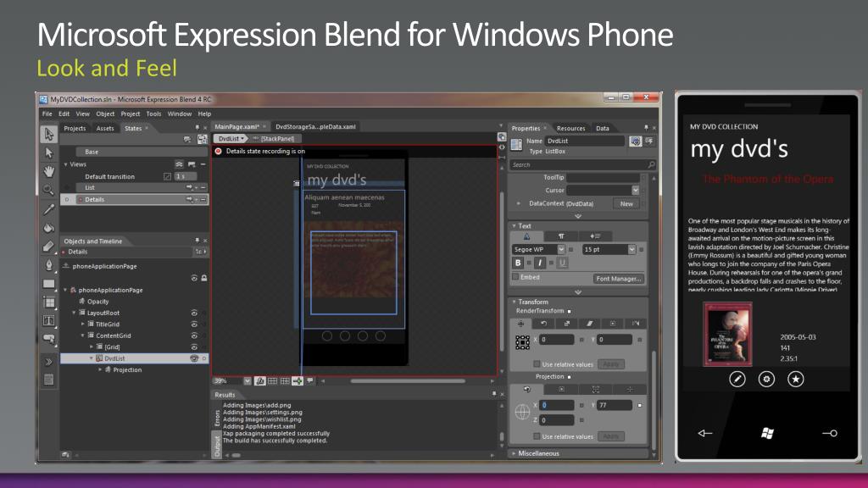Enable relative values for Projection

click(x=537, y=436)
